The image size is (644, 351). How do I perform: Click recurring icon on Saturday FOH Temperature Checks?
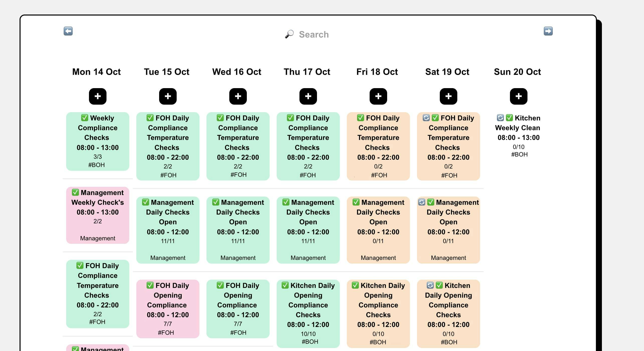pyautogui.click(x=426, y=118)
